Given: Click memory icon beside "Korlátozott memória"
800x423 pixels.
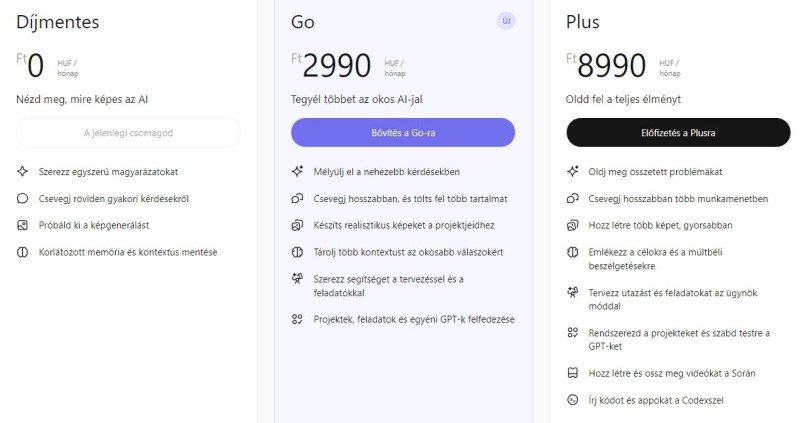Looking at the screenshot, I should pyautogui.click(x=23, y=252).
